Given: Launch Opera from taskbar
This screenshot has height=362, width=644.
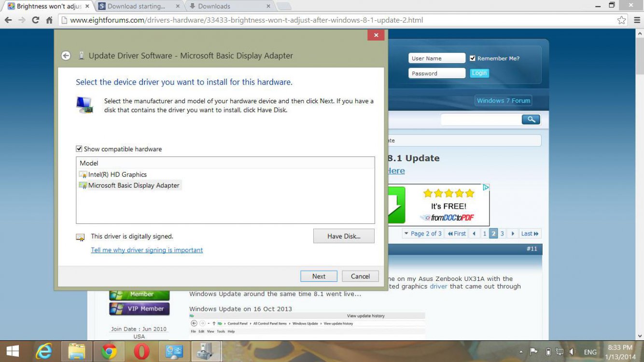Looking at the screenshot, I should [141, 351].
